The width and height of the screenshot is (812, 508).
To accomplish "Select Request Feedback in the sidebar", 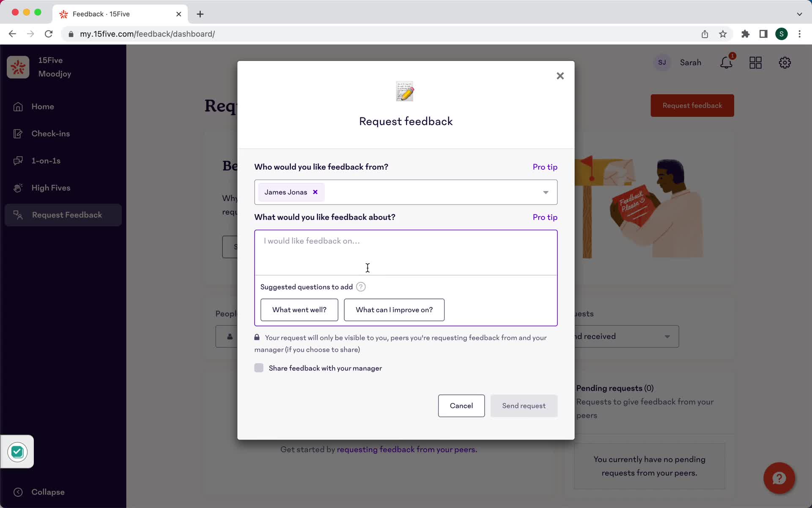I will tap(63, 215).
